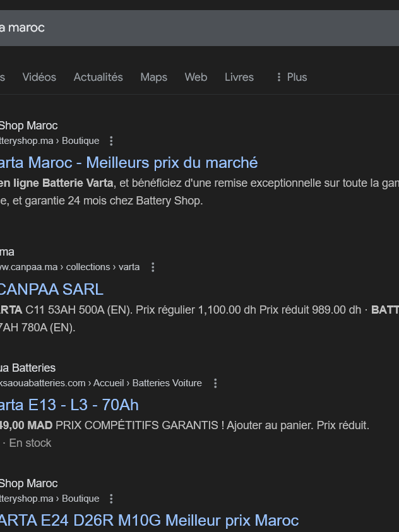Screen dimensions: 399x532
Task: Click the 'En stock' availability text
Action: 30,443
